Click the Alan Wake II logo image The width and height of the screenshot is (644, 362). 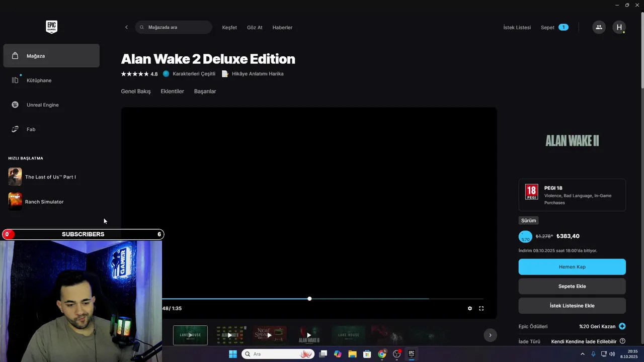(572, 141)
